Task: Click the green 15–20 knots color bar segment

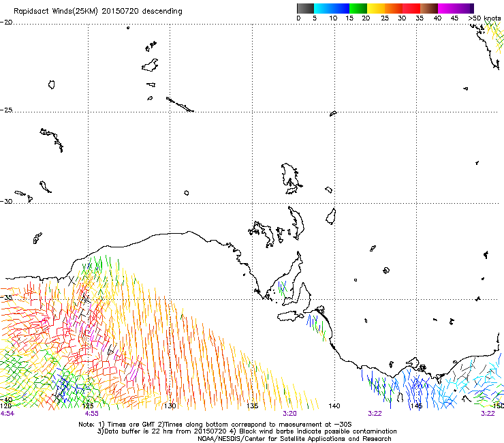Action: (x=358, y=8)
